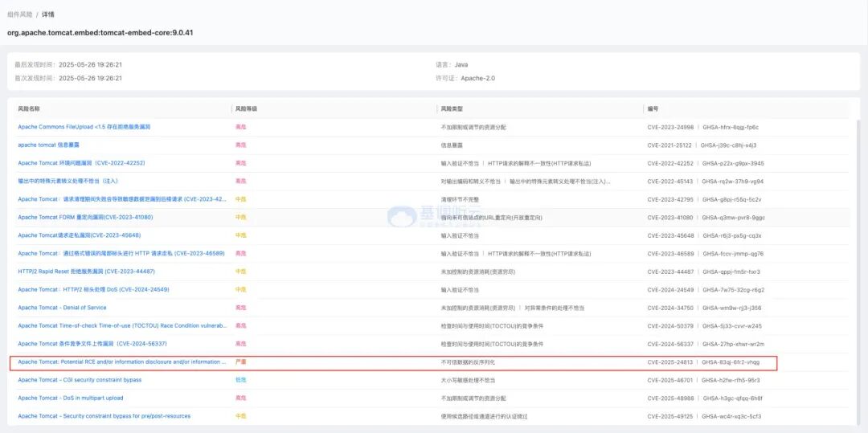
Task: Click the CVE-2025-24813 identifier text
Action: (669, 362)
